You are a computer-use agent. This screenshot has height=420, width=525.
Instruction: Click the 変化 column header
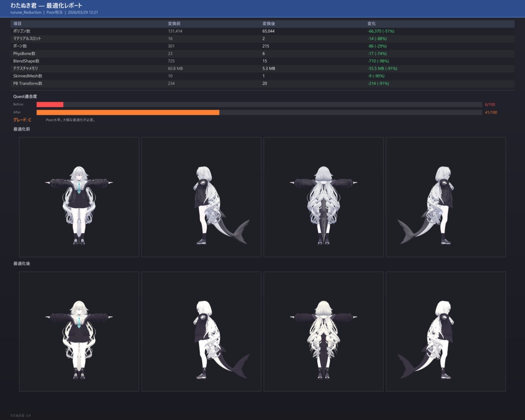click(372, 24)
